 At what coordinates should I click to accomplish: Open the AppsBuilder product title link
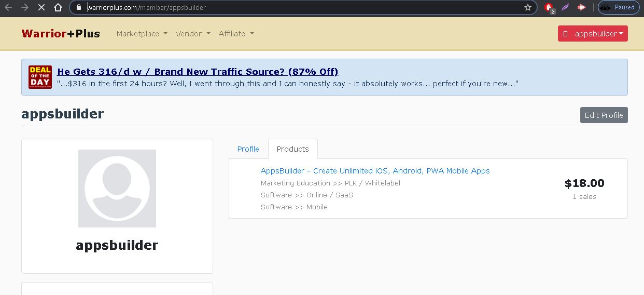[375, 171]
